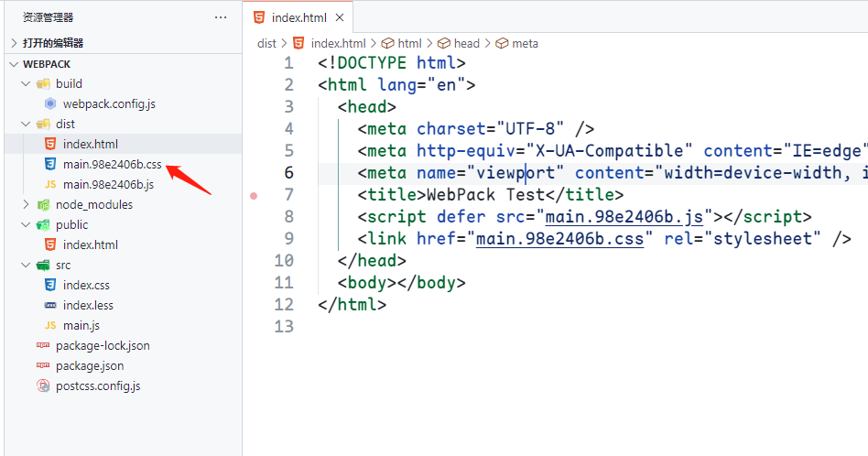Screen dimensions: 868x456
Task: Open index.html under the public folder
Action: [91, 244]
